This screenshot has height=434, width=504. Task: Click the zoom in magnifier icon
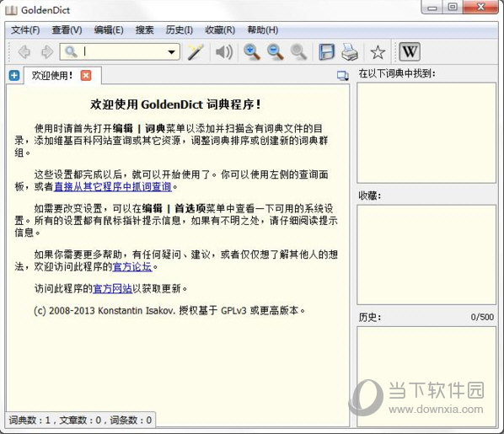tap(252, 51)
